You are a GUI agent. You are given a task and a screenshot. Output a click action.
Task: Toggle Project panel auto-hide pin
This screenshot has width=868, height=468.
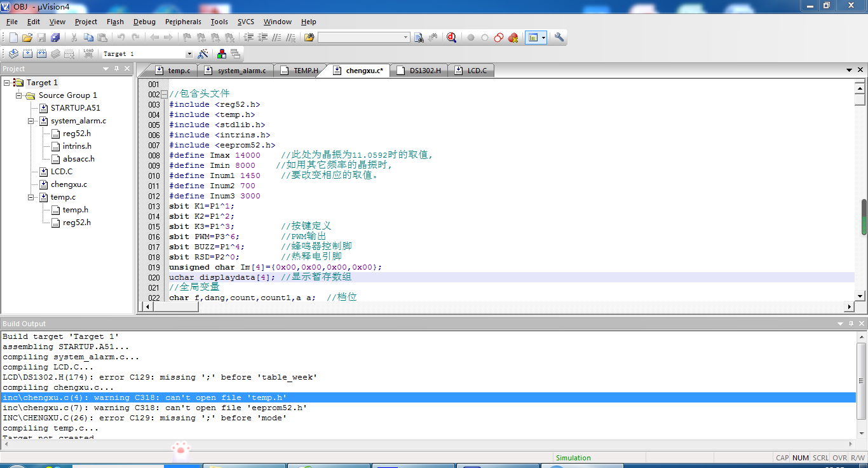pyautogui.click(x=117, y=69)
